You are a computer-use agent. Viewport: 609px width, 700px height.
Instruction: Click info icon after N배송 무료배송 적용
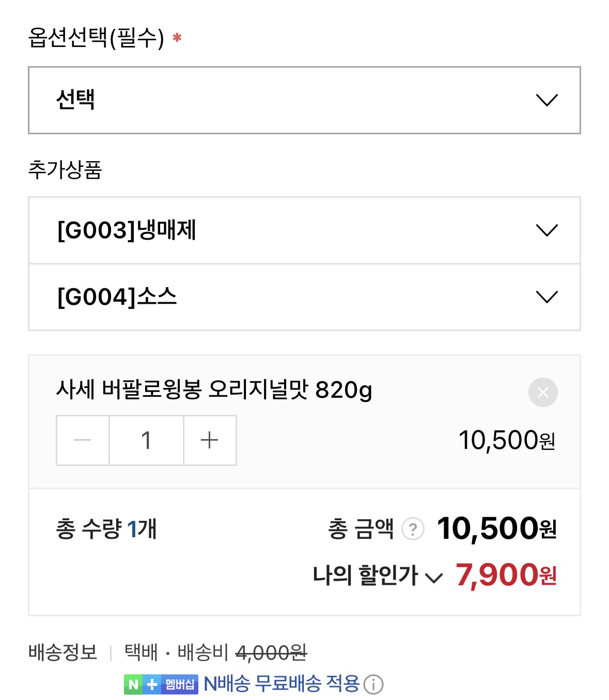373,685
